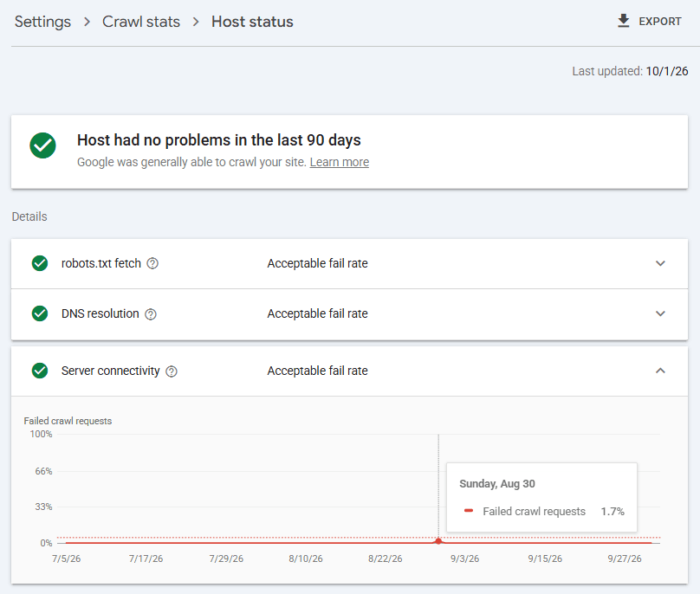Click the 9/15/26 x-axis date
This screenshot has height=594, width=700.
pos(545,558)
